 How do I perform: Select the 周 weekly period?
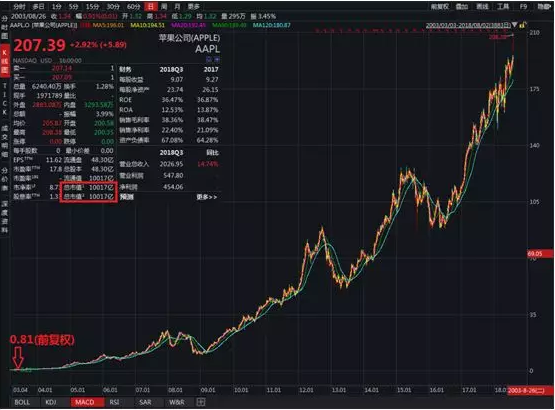click(x=164, y=6)
